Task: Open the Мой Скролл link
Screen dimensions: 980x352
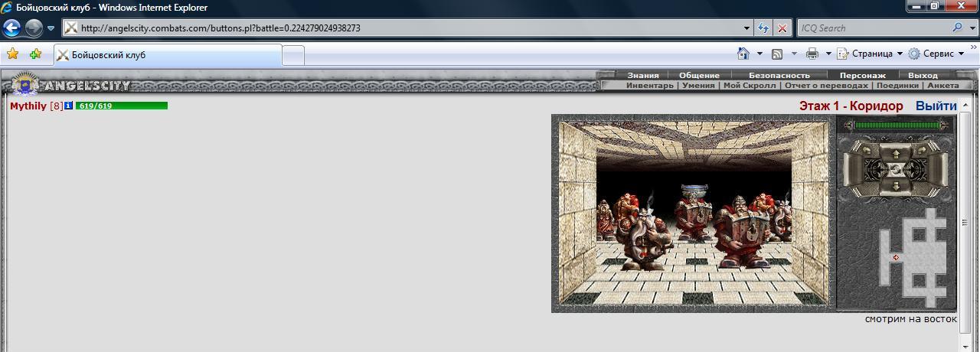Action: click(749, 85)
